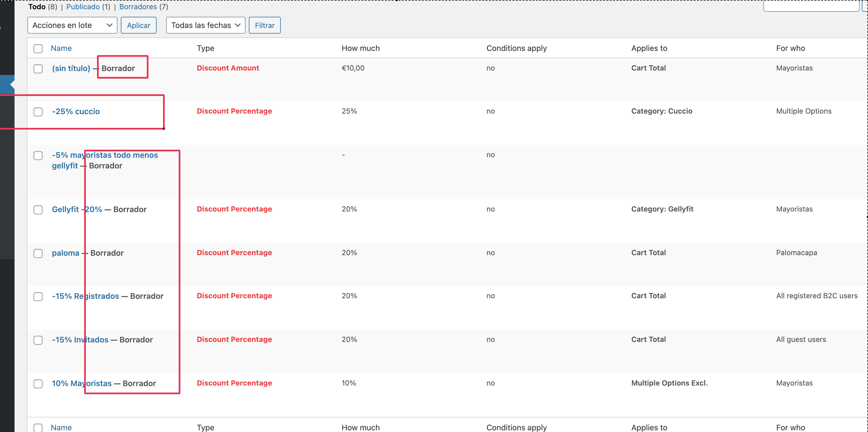Click the All guest users cell

point(801,339)
